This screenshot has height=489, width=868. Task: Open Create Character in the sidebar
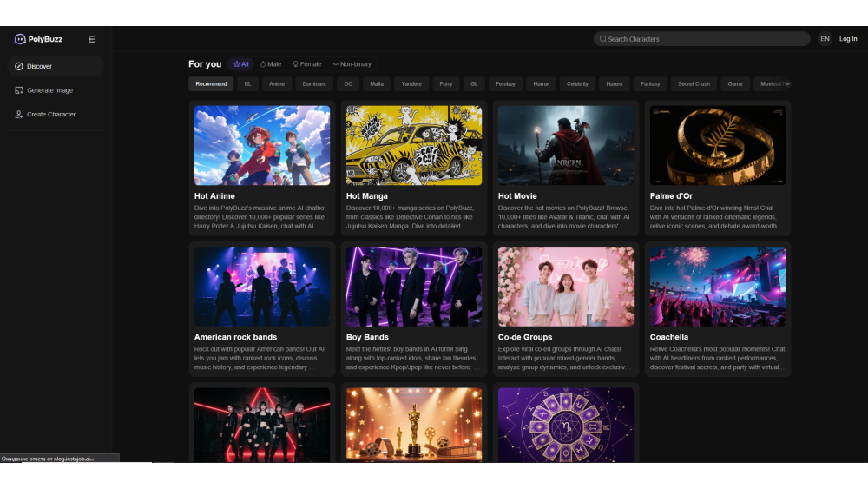coord(56,114)
